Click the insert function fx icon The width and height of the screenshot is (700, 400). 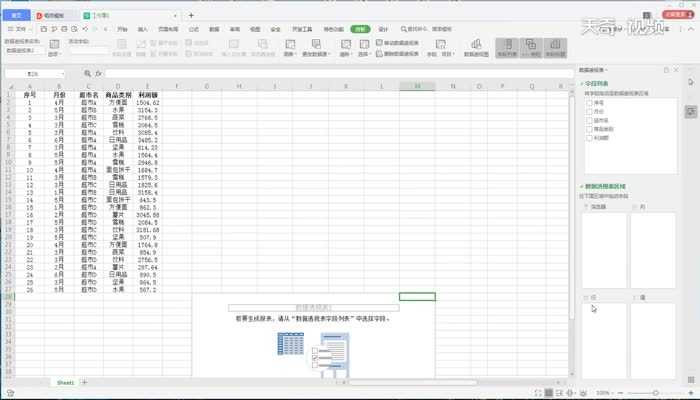click(x=98, y=74)
